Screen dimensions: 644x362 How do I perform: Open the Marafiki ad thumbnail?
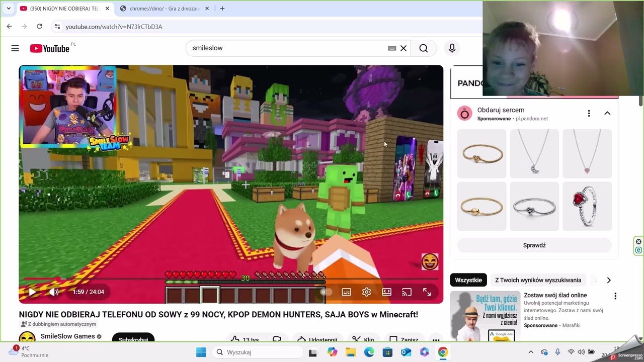pos(485,316)
